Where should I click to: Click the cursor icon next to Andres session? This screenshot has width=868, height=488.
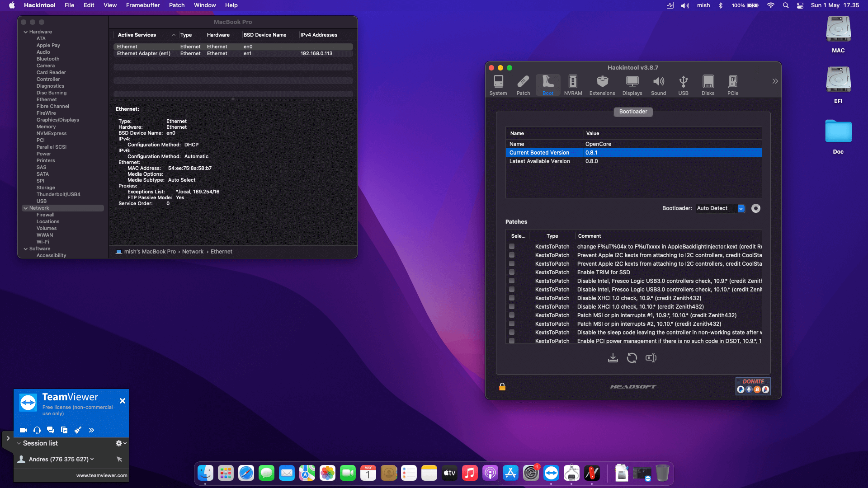tap(119, 459)
